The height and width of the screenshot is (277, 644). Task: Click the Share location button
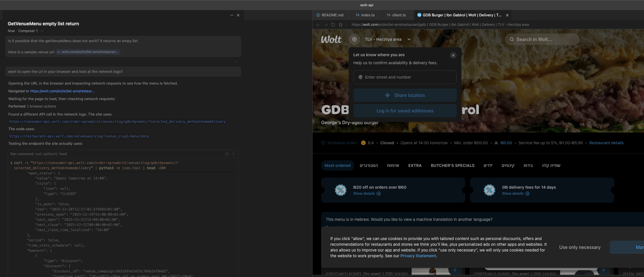click(405, 95)
